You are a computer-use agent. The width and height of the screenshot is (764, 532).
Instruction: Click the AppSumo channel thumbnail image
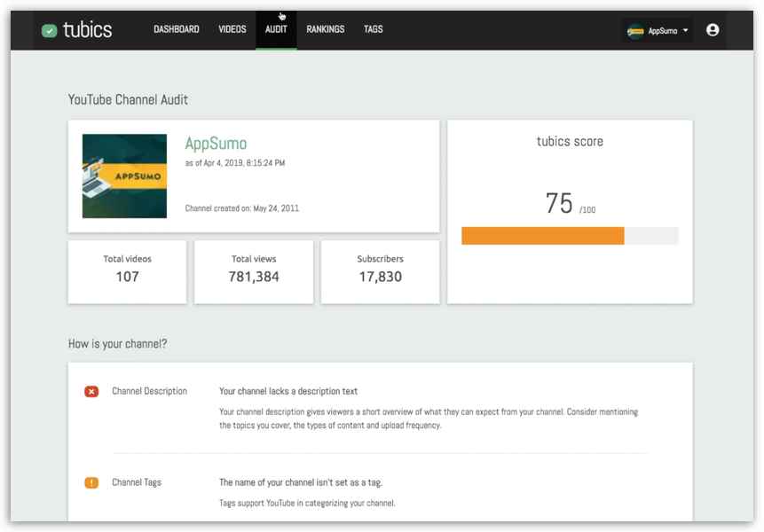point(124,176)
